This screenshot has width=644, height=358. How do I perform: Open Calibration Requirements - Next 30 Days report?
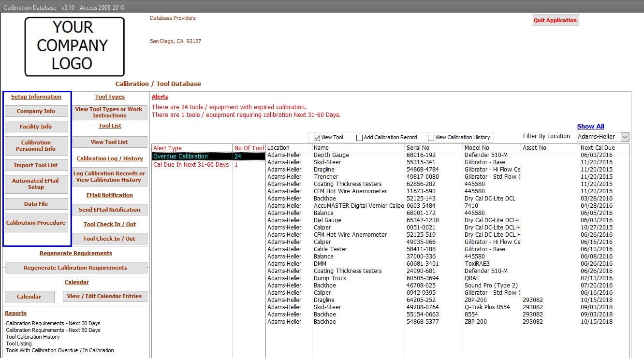53,323
